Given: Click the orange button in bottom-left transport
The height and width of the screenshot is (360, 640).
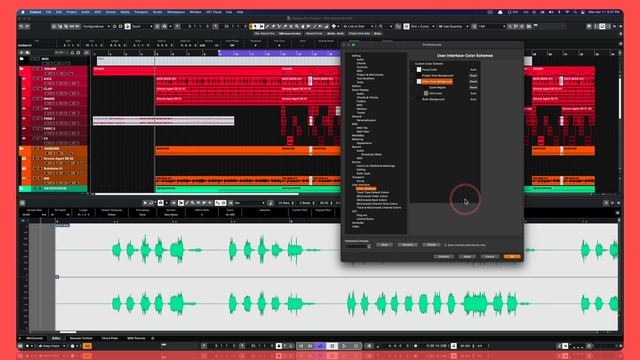Looking at the screenshot, I should [x=87, y=346].
